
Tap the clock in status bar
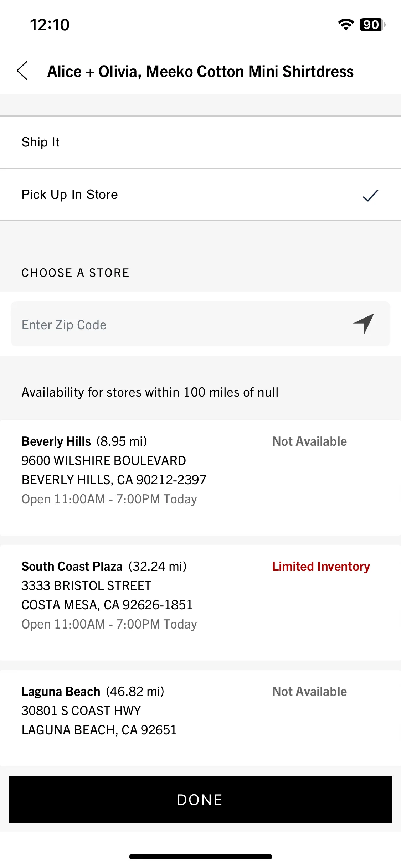click(50, 25)
